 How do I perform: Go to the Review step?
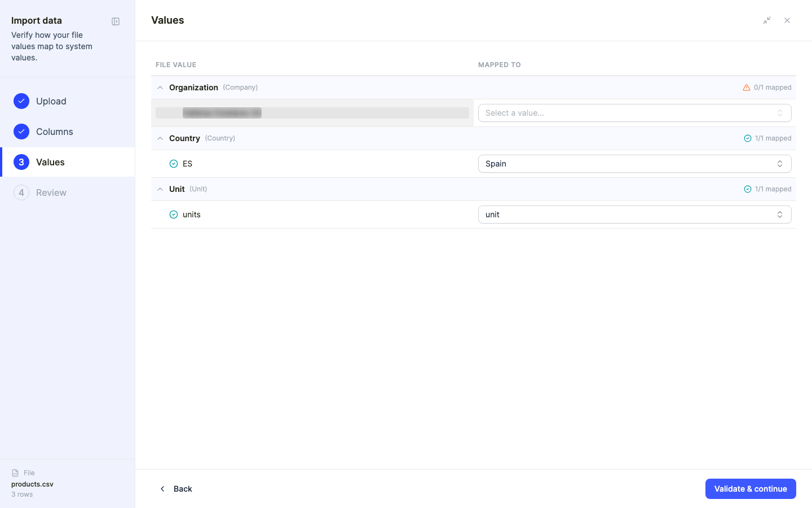point(68,192)
